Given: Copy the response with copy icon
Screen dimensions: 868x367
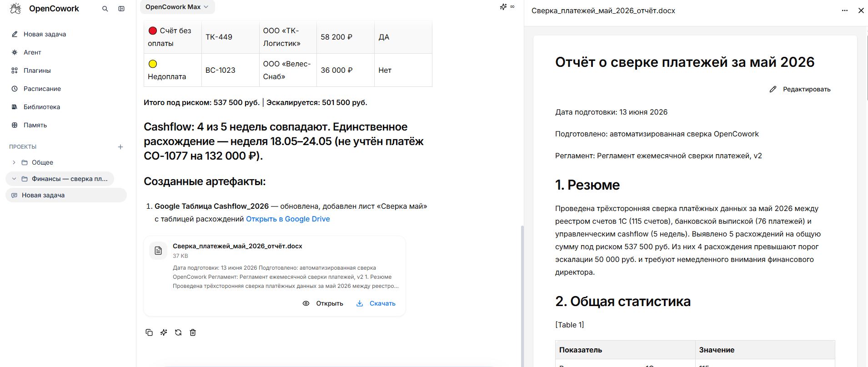Looking at the screenshot, I should pos(149,332).
